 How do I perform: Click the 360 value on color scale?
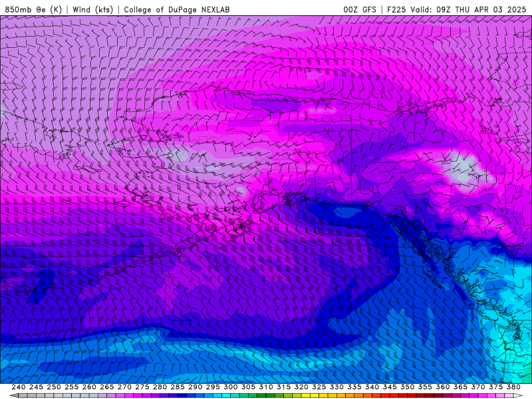[443, 387]
